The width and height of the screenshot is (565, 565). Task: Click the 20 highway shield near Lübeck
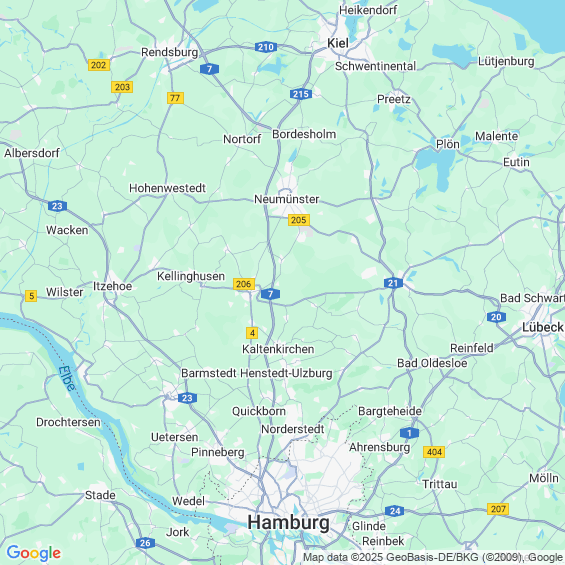click(496, 317)
